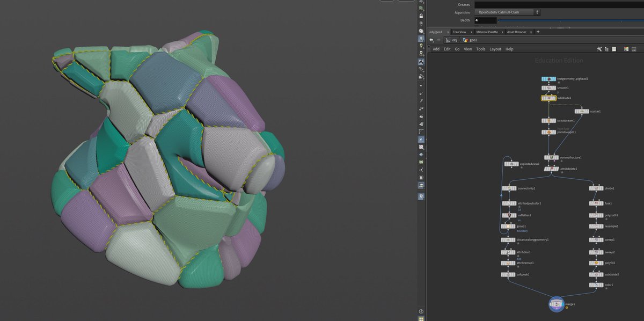Open the network editor wrench tools icon
Screen dimensions: 644x321
pyautogui.click(x=601, y=49)
